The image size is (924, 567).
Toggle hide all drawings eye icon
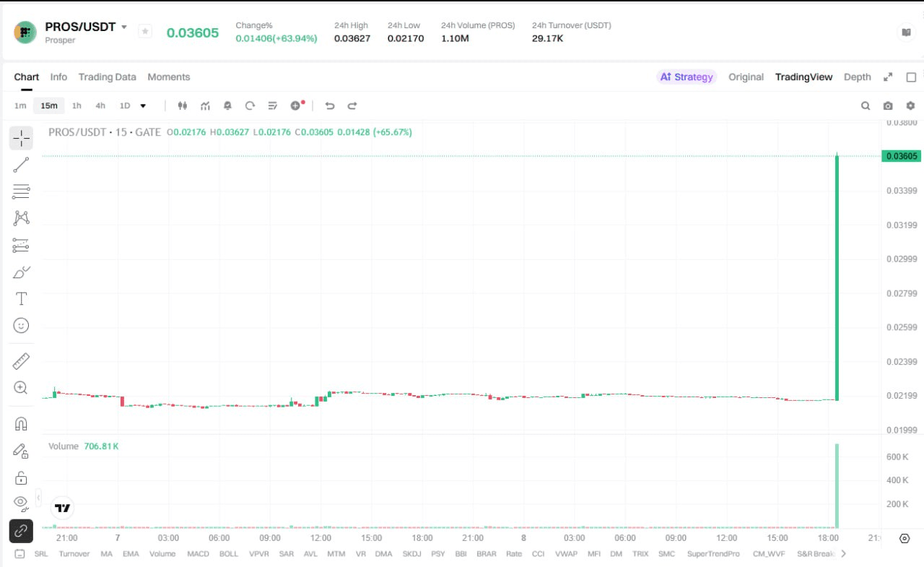[x=21, y=502]
